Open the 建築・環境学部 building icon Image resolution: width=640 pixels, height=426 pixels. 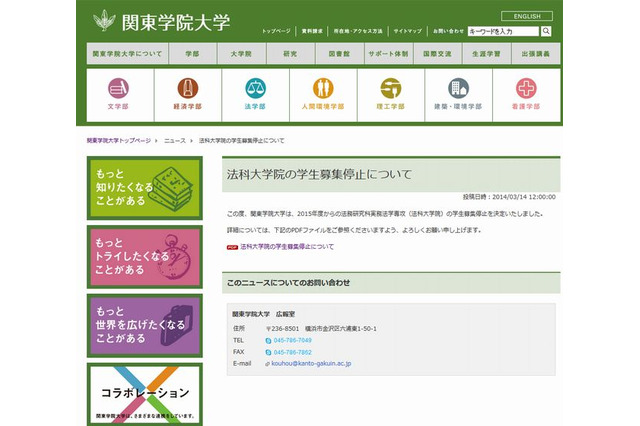458,88
